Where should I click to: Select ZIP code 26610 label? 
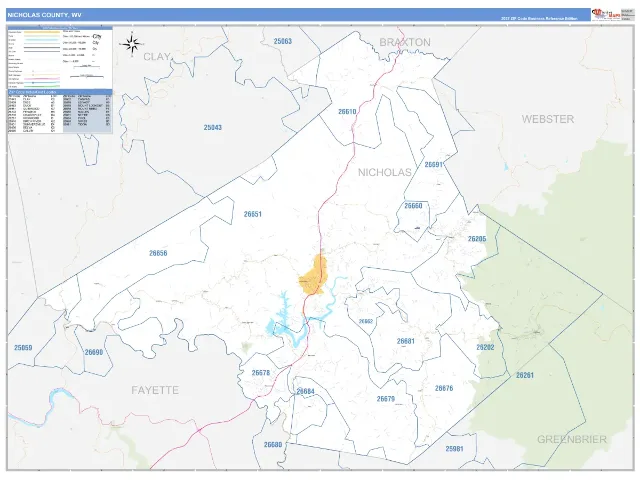coord(347,112)
